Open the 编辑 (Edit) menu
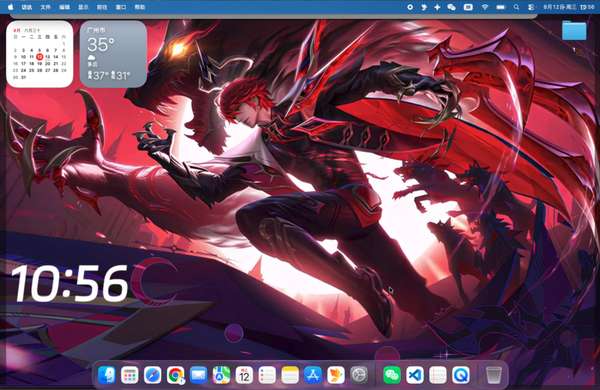 click(64, 7)
